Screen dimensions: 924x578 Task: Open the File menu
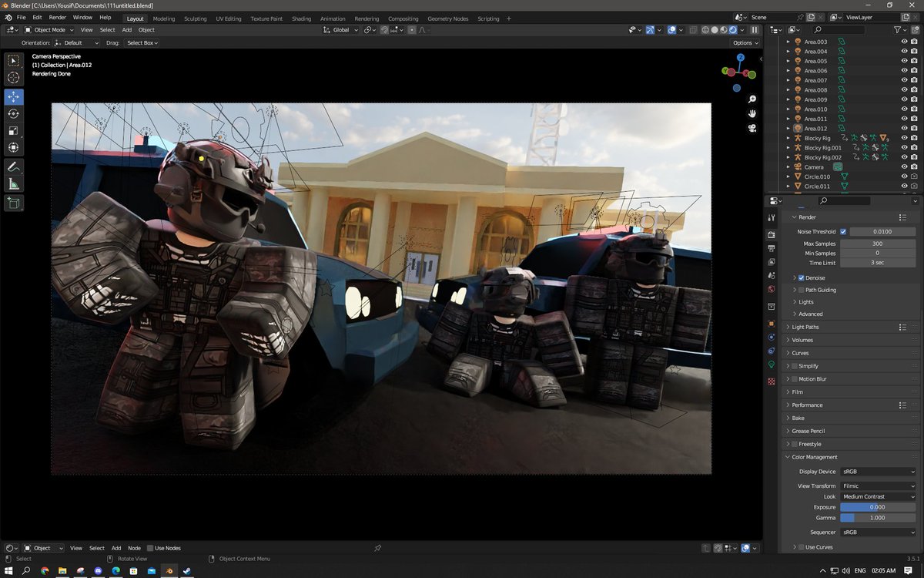pos(21,17)
